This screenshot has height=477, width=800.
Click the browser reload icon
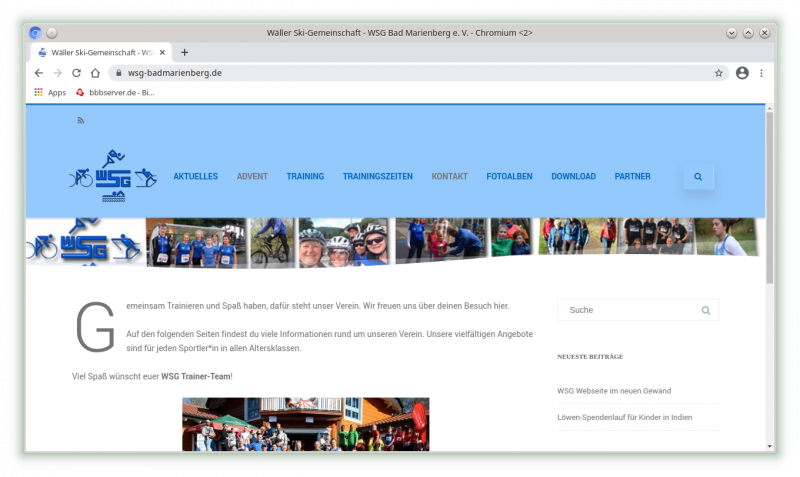[76, 73]
